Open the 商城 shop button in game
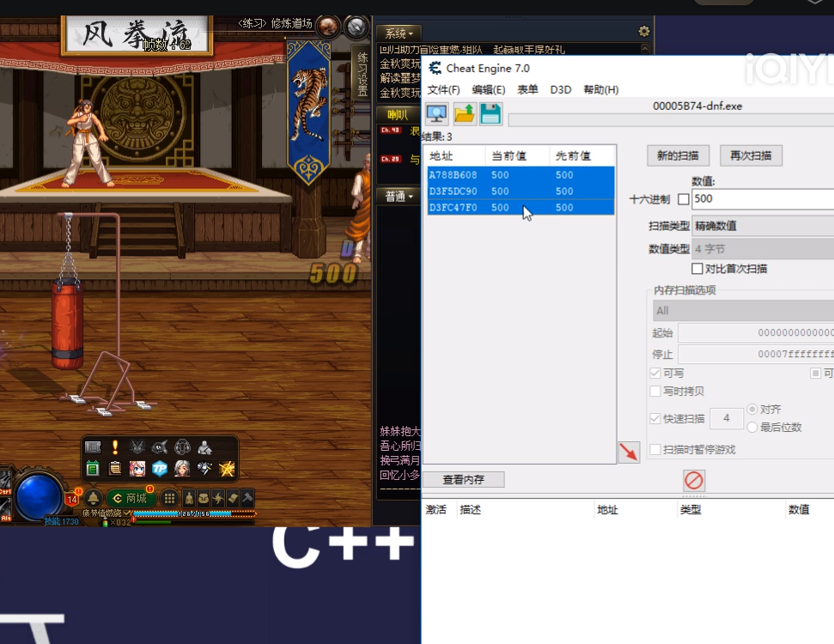This screenshot has height=644, width=834. point(131,498)
